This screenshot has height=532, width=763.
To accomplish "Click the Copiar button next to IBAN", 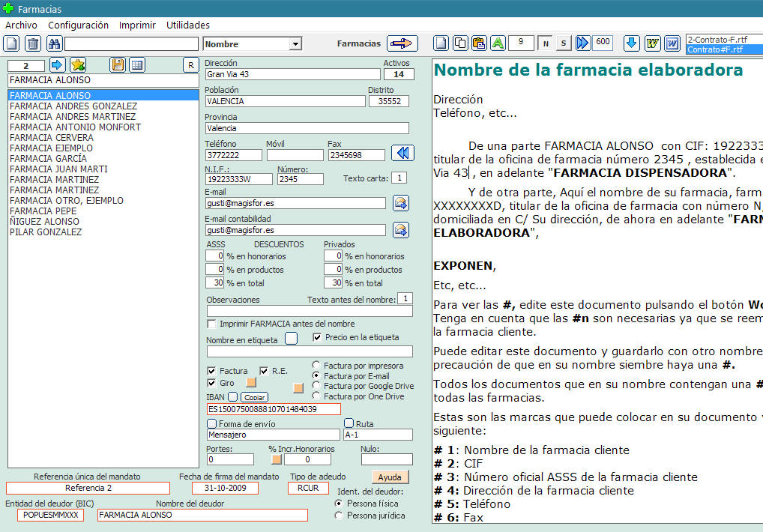I will [x=254, y=397].
